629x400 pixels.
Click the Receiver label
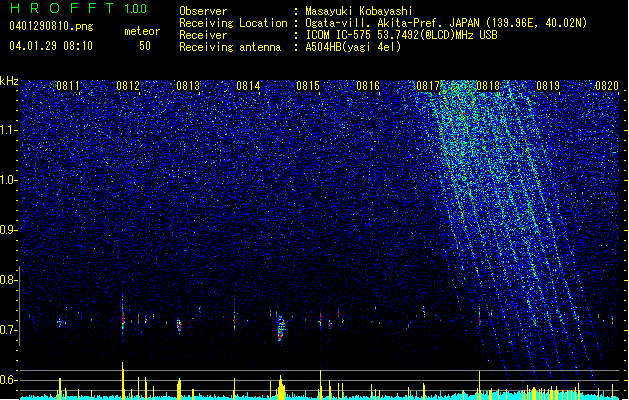tap(203, 35)
